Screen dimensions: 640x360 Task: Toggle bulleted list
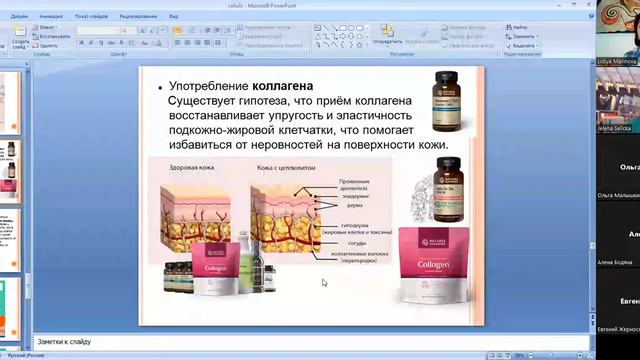(x=178, y=31)
